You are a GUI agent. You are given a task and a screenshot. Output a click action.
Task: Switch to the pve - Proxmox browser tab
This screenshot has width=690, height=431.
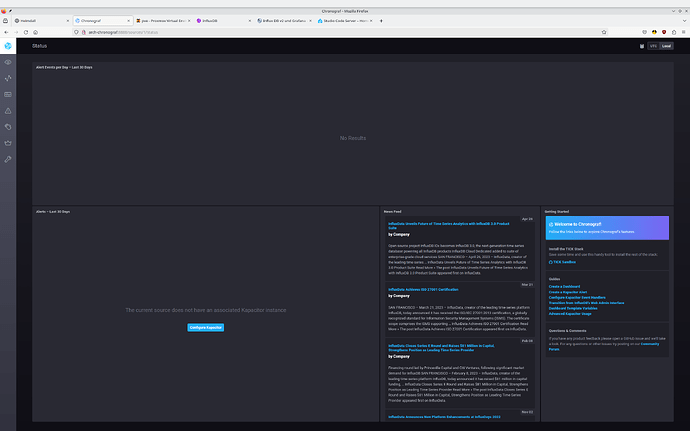pyautogui.click(x=161, y=21)
